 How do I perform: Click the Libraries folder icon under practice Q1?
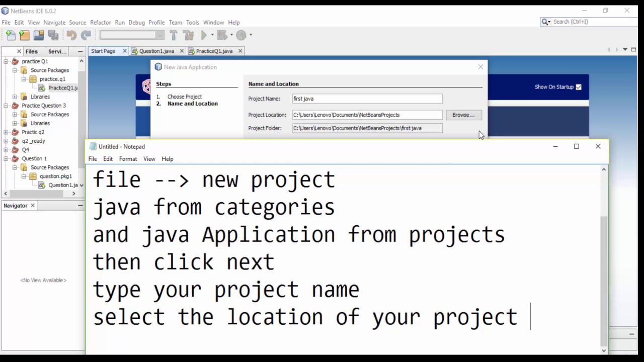(x=24, y=97)
